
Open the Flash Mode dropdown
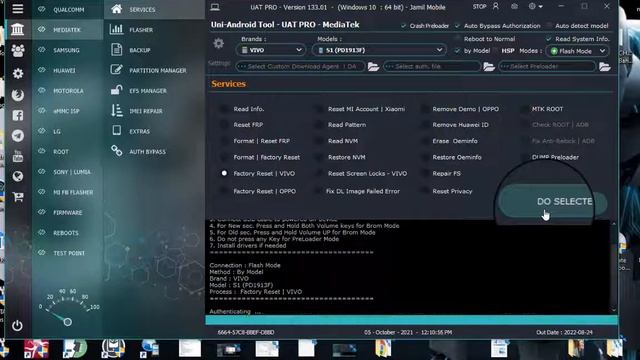pyautogui.click(x=577, y=51)
